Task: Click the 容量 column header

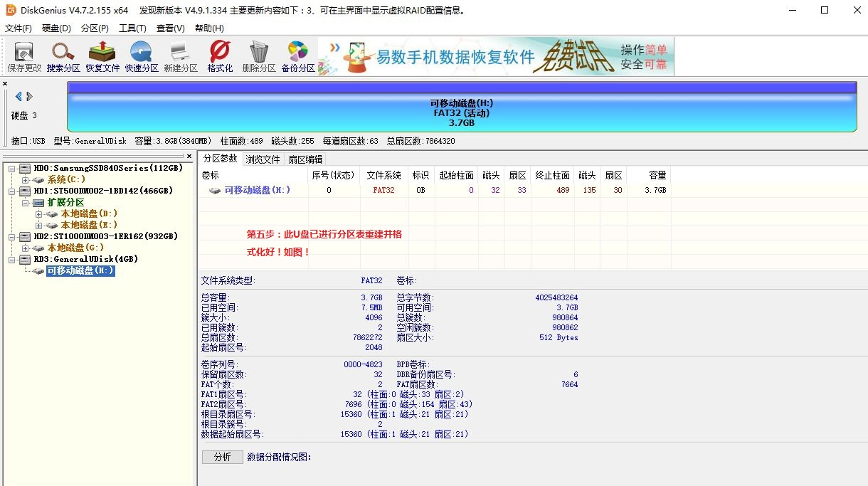Action: click(649, 175)
